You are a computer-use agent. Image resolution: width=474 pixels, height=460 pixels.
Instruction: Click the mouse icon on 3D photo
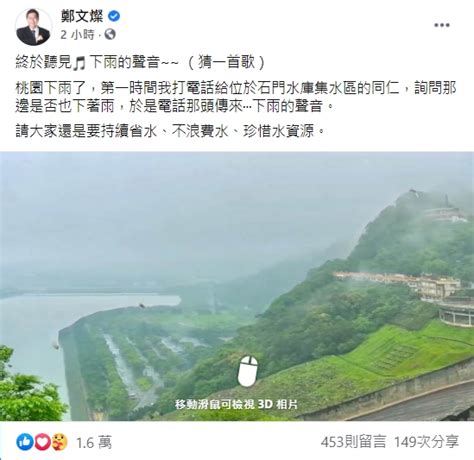coord(248,371)
